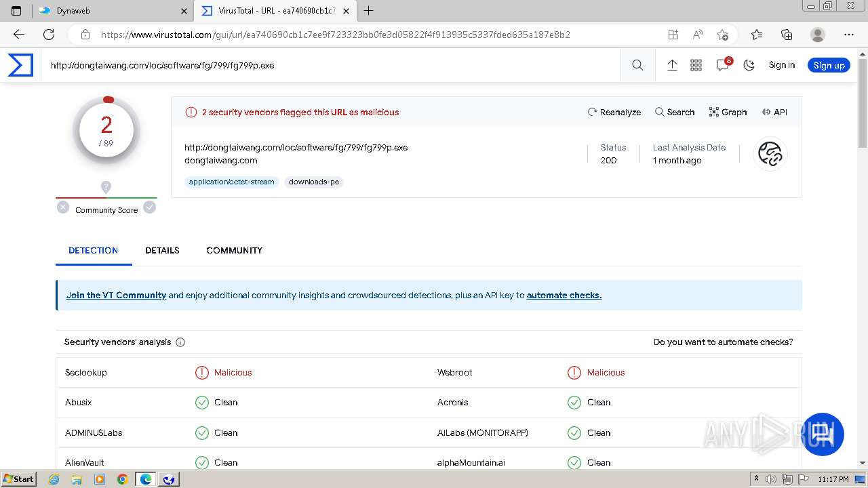Click the Windows Start button
The width and height of the screenshot is (868, 488).
pos(19,479)
